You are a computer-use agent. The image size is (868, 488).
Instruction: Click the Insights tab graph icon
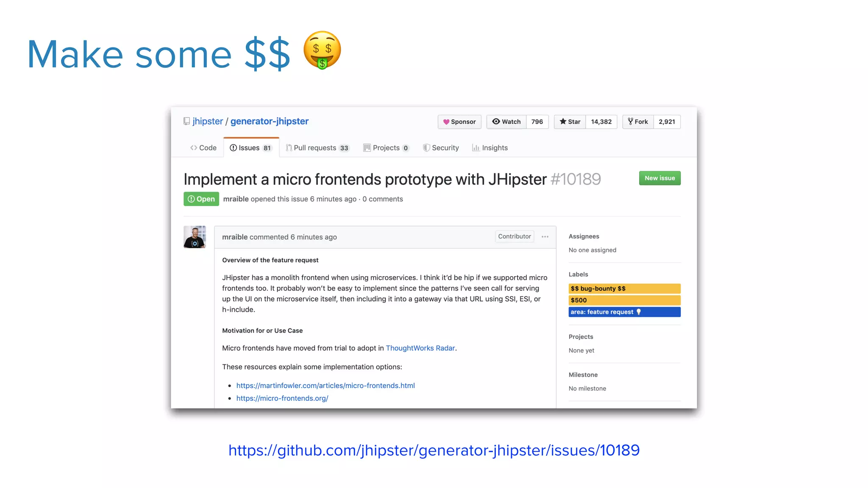point(476,148)
